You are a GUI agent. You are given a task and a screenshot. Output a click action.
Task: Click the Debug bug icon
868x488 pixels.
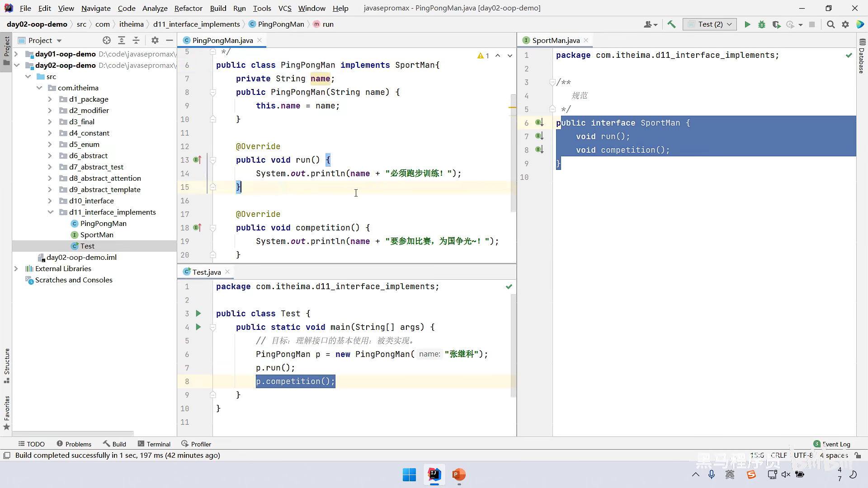click(x=762, y=24)
